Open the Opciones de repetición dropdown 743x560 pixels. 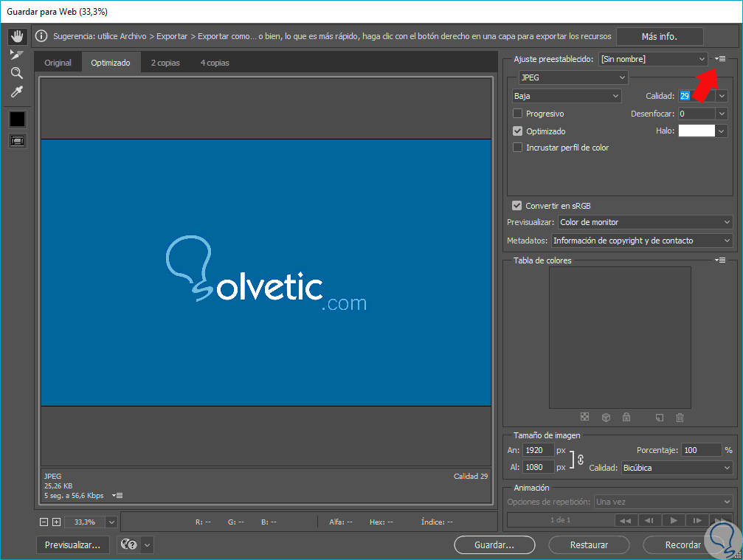click(x=663, y=502)
